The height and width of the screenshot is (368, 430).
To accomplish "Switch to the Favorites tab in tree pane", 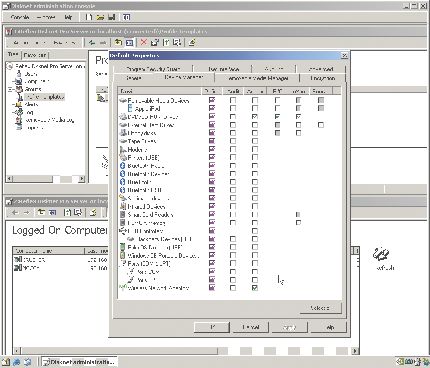I will click(35, 55).
